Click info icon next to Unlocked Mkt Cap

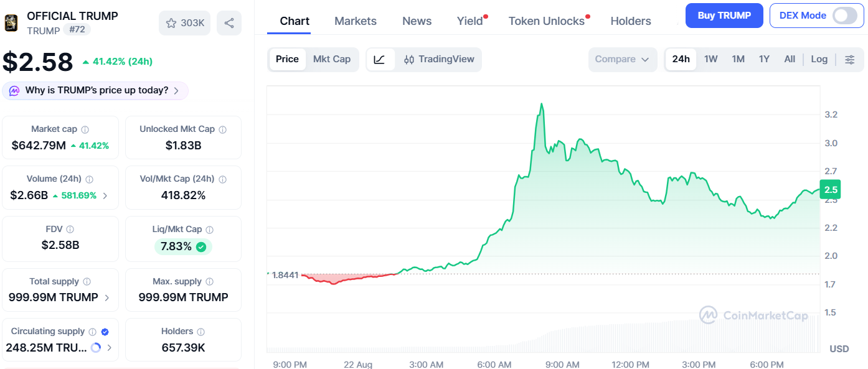tap(223, 129)
